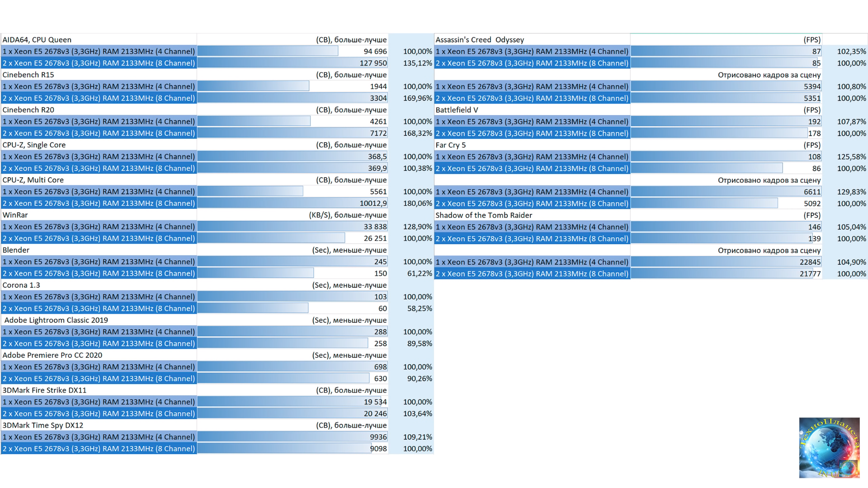Image resolution: width=868 pixels, height=488 pixels.
Task: Select the "Corona 1.3" heading
Action: (21, 285)
